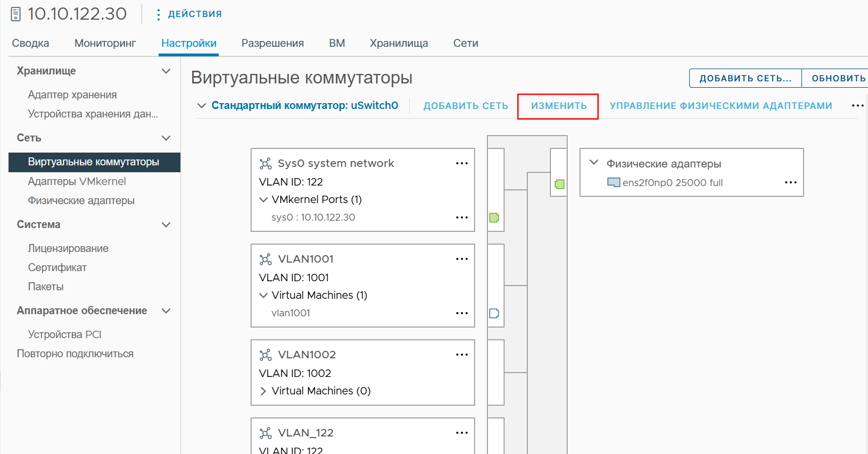Click the VLAN1002 port group icon
Viewport: 868px width, 454px height.
(266, 355)
